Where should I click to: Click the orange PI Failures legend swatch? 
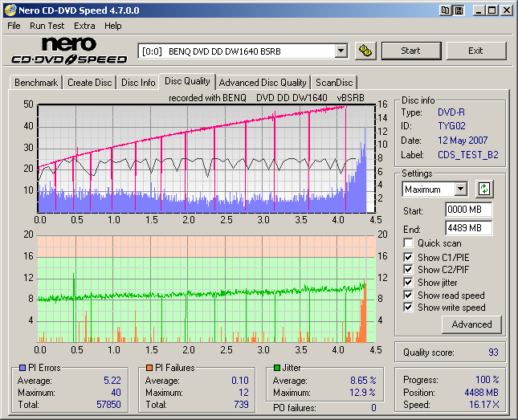point(149,368)
